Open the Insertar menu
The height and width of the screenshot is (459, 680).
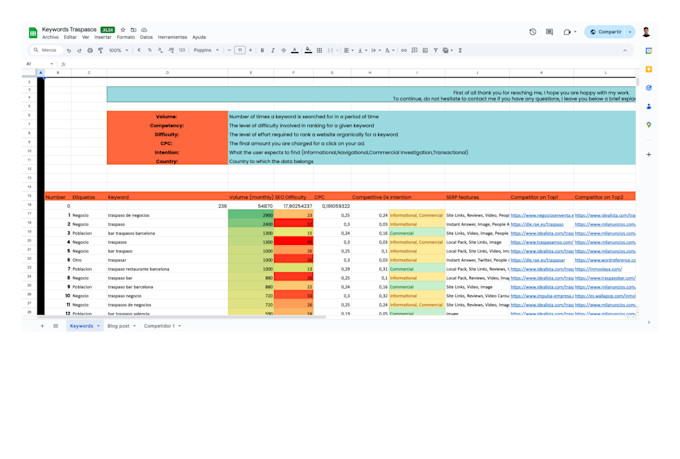(x=103, y=37)
